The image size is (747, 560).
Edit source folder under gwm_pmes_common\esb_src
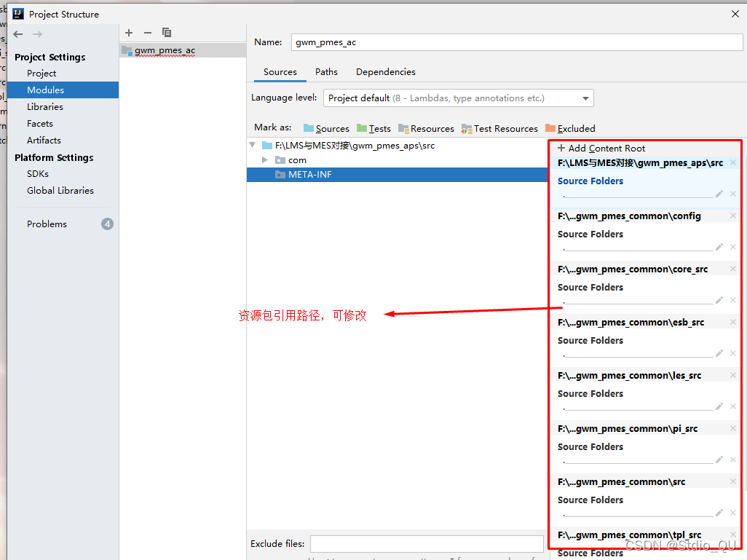pyautogui.click(x=719, y=353)
